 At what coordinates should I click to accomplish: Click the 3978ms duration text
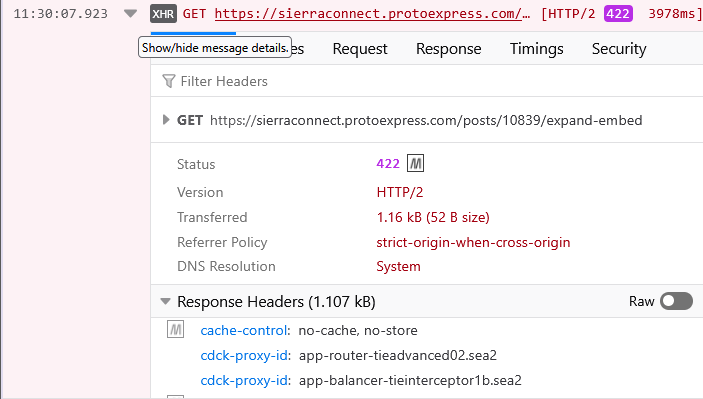pos(672,14)
